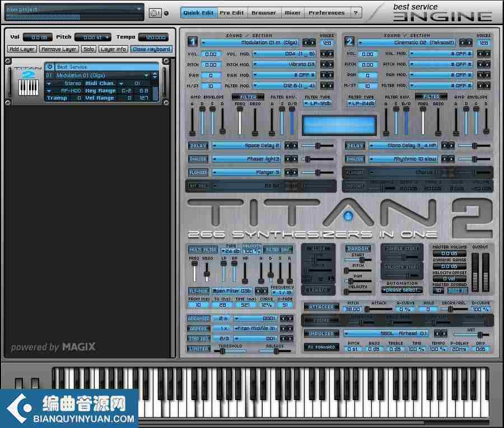Open the question mark help tab
Image resolution: width=504 pixels, height=428 pixels.
[x=356, y=13]
